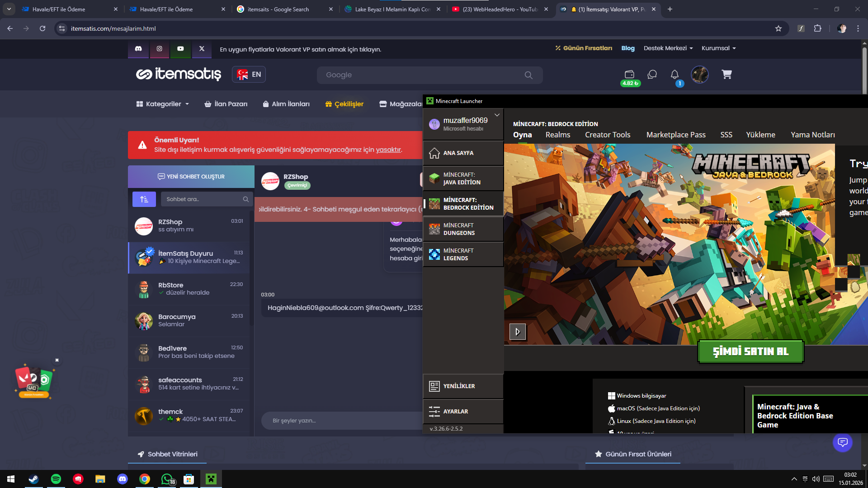Viewport: 868px width, 488px height.
Task: Open Minecraft Launcher taskbar icon
Action: (211, 479)
